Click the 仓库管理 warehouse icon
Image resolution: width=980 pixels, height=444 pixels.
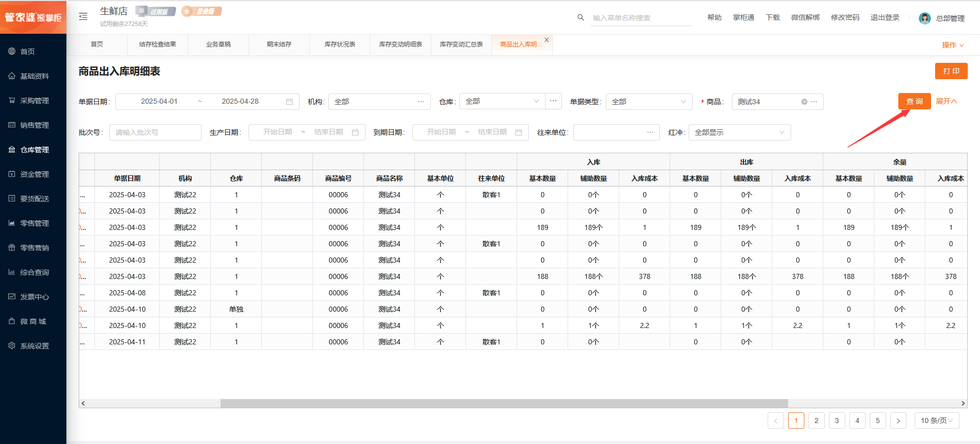pyautogui.click(x=12, y=149)
